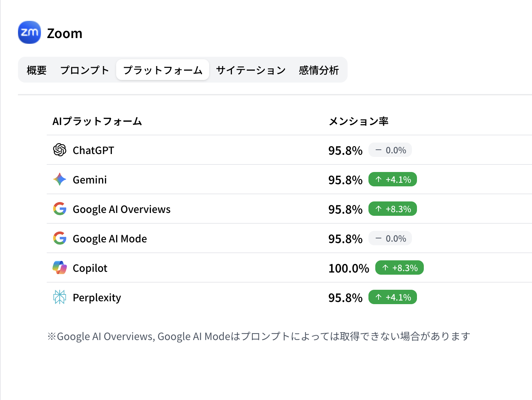The width and height of the screenshot is (532, 400).
Task: Click Gemini's +4.1% change badge
Action: [x=393, y=180]
